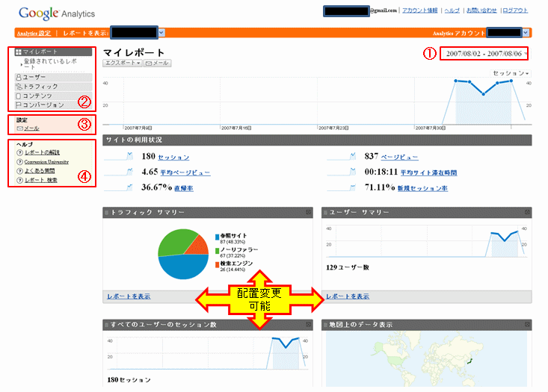Open アカウント情報 link in header
Viewport: 548px width, 392px height.
[419, 10]
